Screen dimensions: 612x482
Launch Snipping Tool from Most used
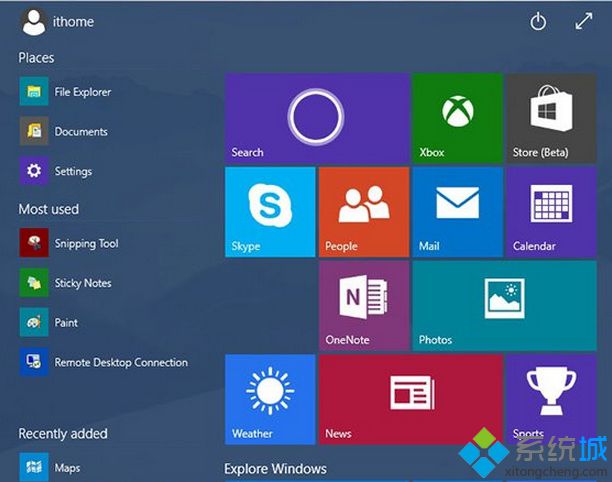34,243
